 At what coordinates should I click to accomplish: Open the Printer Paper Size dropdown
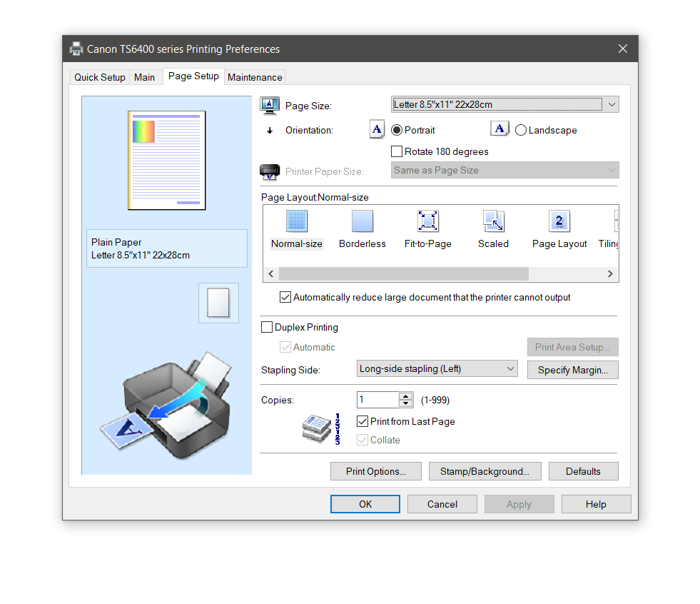coord(610,170)
